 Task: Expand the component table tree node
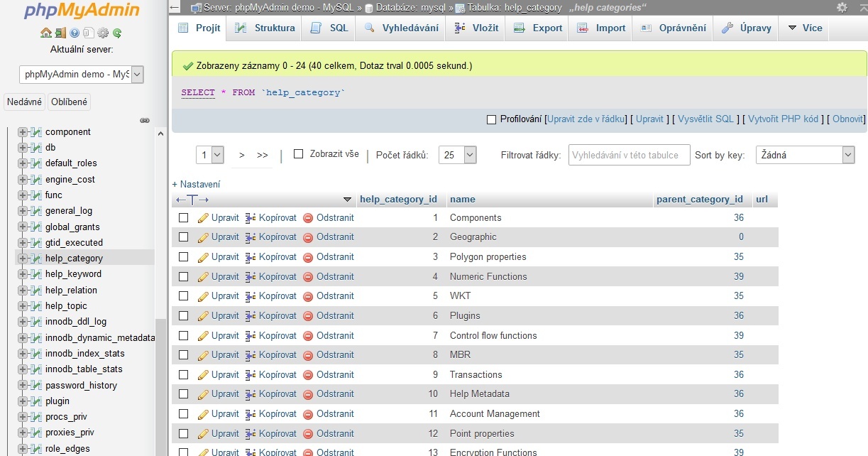pyautogui.click(x=23, y=132)
